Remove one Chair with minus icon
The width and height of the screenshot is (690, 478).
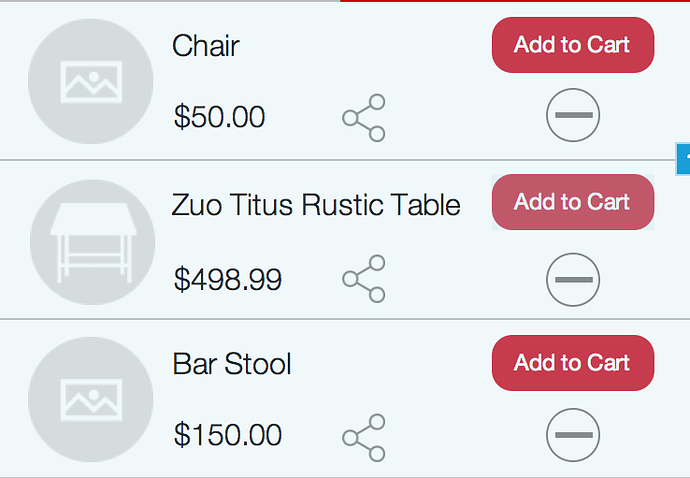(x=573, y=115)
